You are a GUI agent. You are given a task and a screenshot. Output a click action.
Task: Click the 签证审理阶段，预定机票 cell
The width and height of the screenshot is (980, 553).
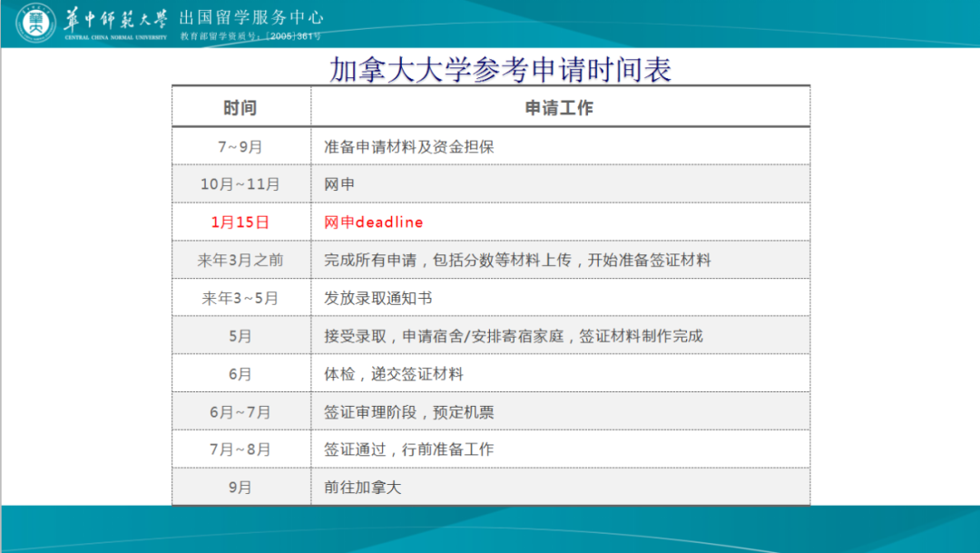coord(408,412)
